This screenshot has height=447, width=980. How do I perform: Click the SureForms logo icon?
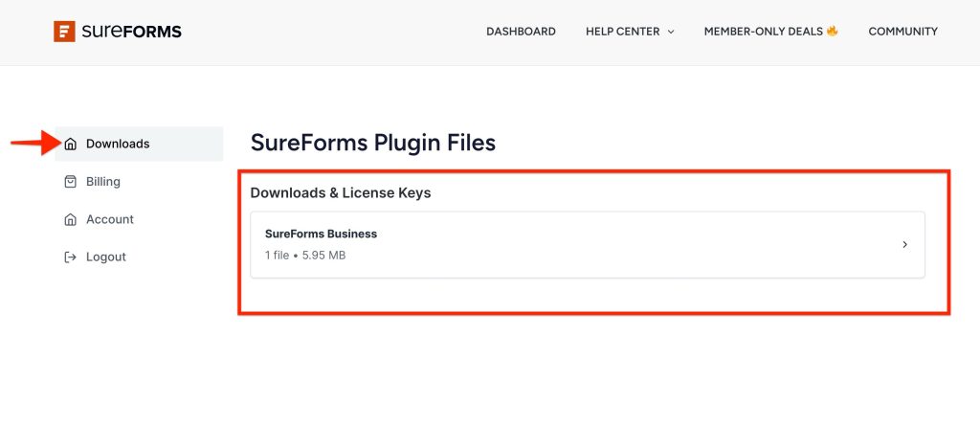tap(64, 32)
